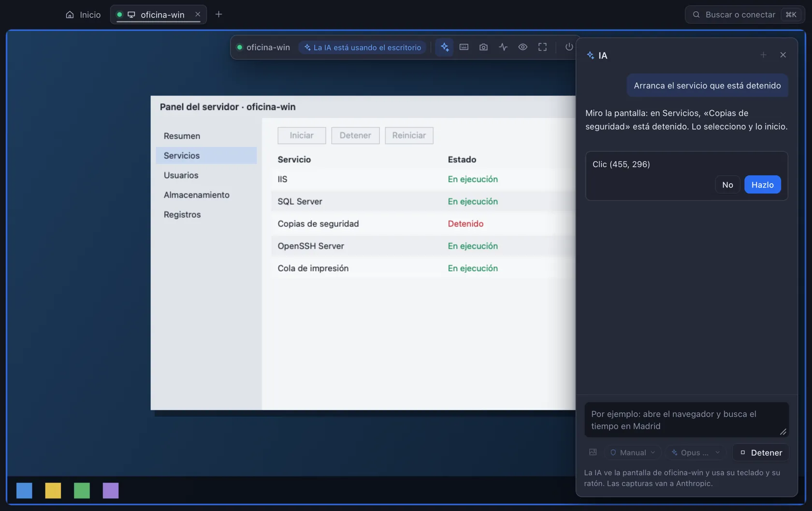
Task: Approve the action with Hazlo
Action: coord(762,185)
